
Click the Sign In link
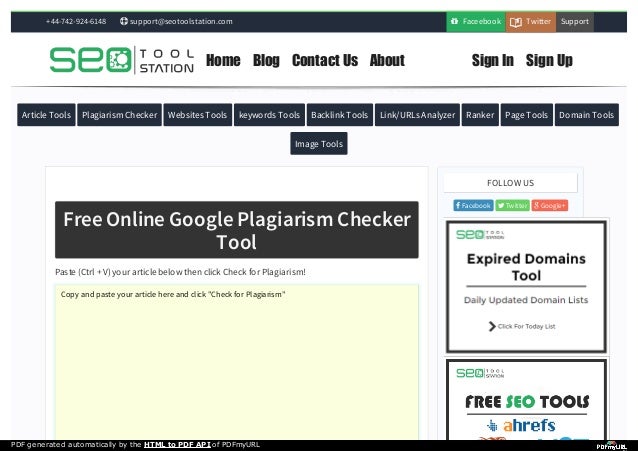tap(492, 60)
